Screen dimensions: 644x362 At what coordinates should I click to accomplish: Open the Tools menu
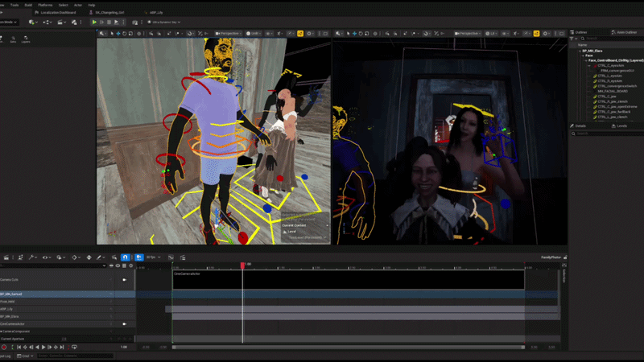(14, 6)
